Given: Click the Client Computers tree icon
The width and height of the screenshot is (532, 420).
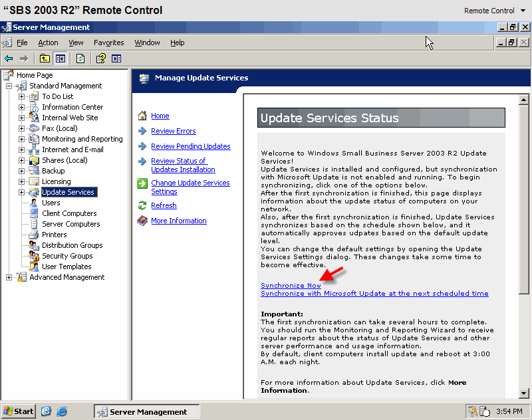Looking at the screenshot, I should tap(34, 213).
